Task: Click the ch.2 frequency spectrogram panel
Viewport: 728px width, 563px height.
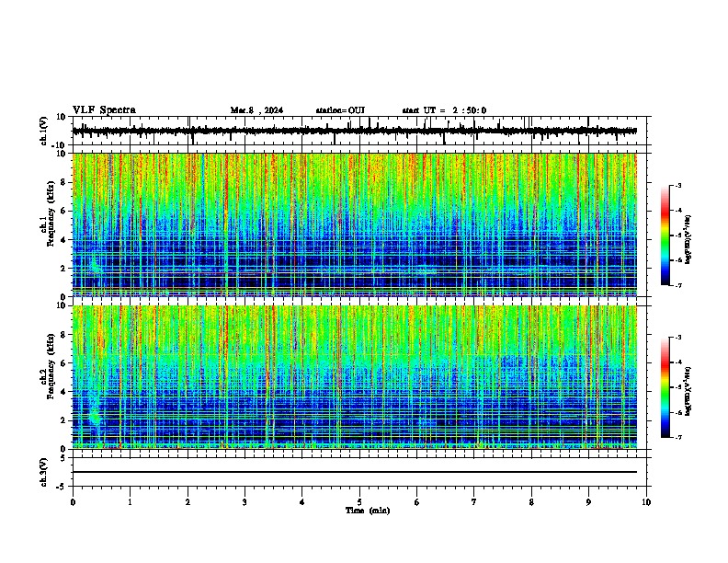Action: [355, 377]
